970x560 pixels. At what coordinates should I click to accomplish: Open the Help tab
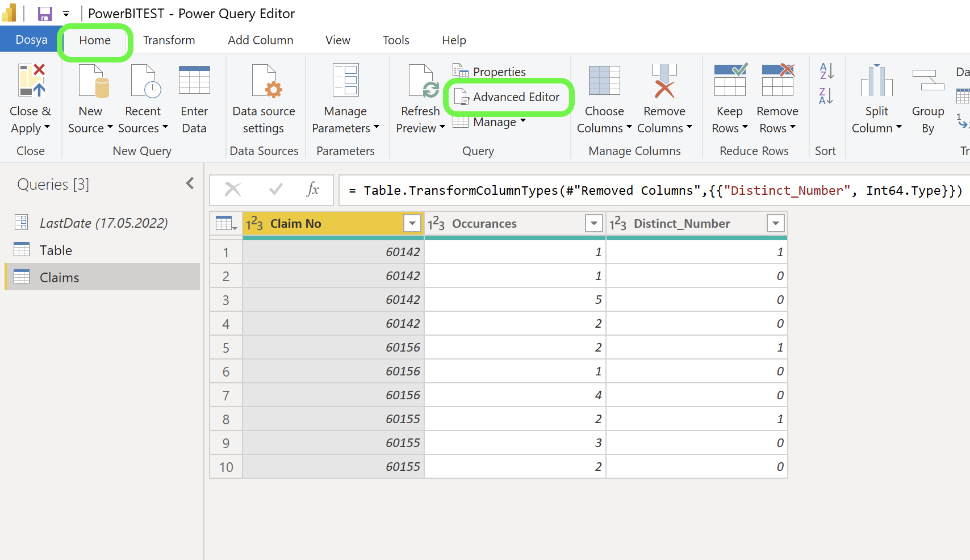tap(454, 40)
